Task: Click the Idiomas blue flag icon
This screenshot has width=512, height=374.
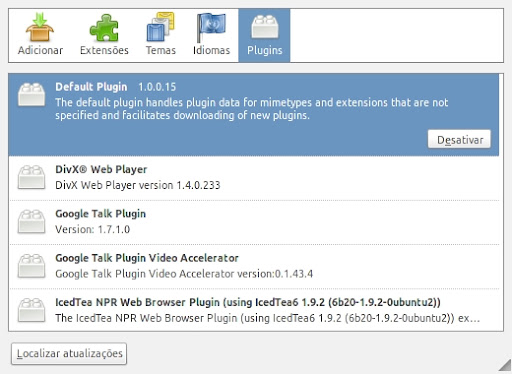Action: click(x=211, y=27)
